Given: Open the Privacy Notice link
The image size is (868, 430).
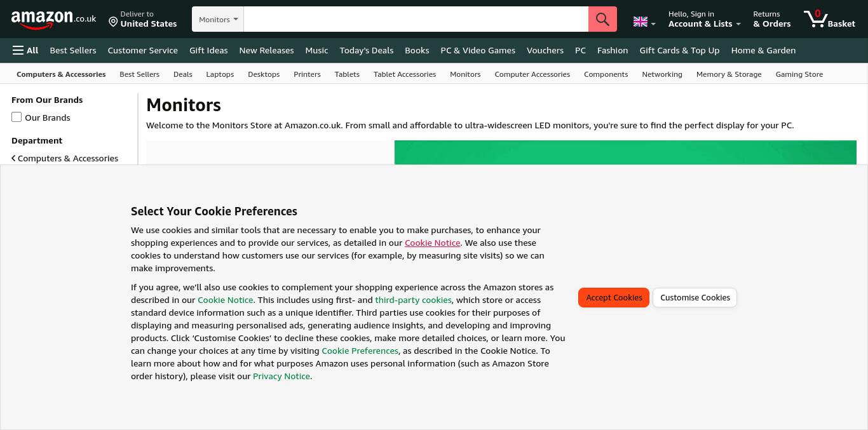Looking at the screenshot, I should tap(281, 376).
